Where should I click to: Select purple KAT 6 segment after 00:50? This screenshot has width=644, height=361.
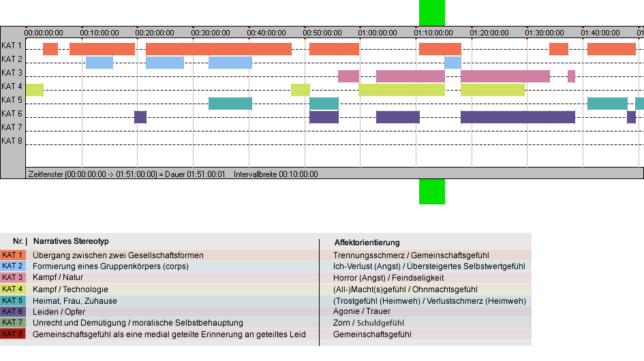[324, 116]
